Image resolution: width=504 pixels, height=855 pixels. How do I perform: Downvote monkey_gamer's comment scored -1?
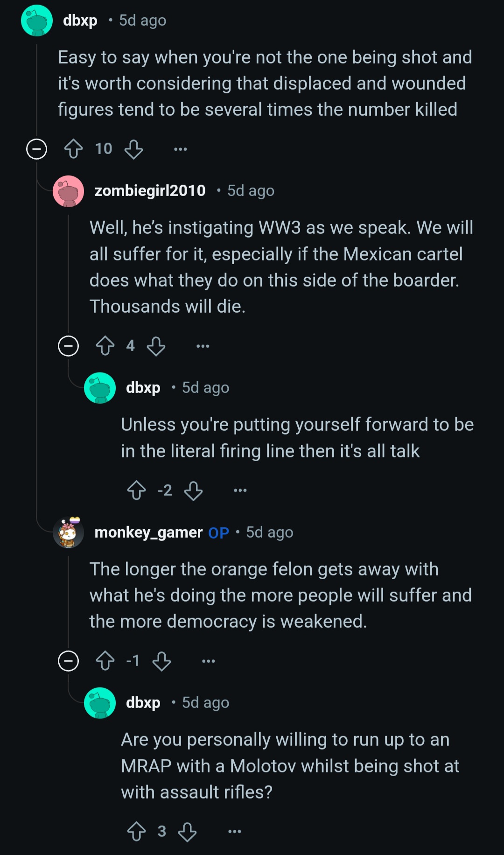(161, 661)
